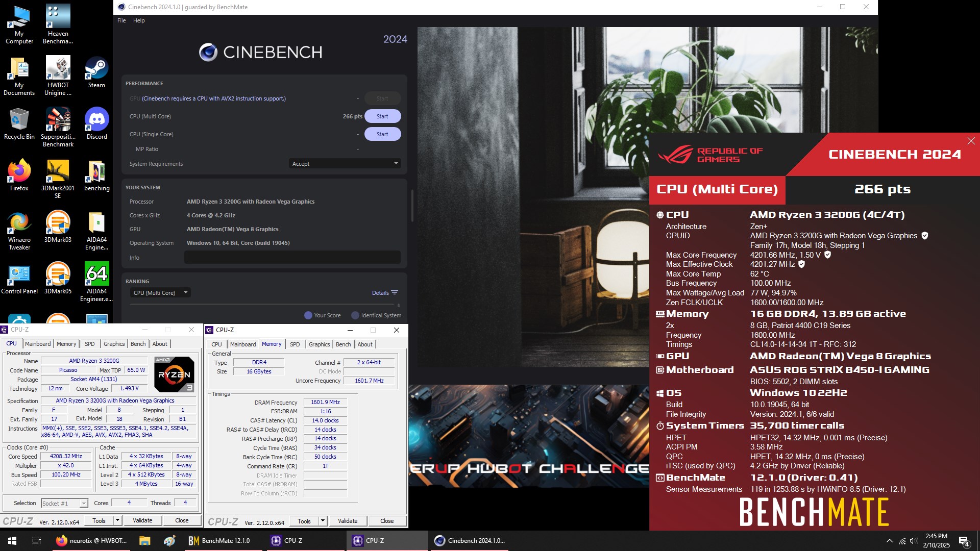980x551 pixels.
Task: Launch Superposition Benchmark shortcut
Action: (58, 128)
